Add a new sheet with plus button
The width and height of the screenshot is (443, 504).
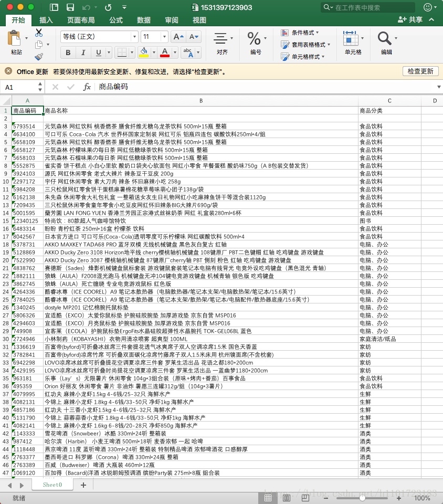click(x=83, y=485)
